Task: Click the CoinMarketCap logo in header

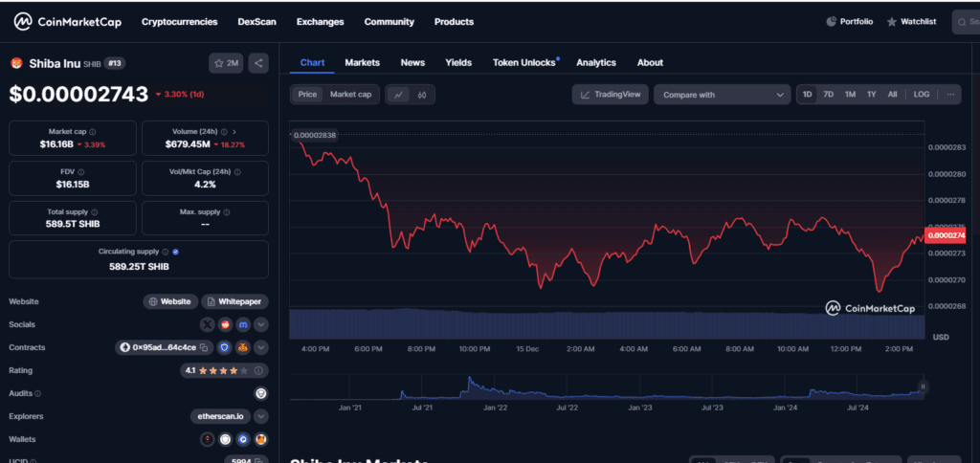Action: (x=68, y=22)
